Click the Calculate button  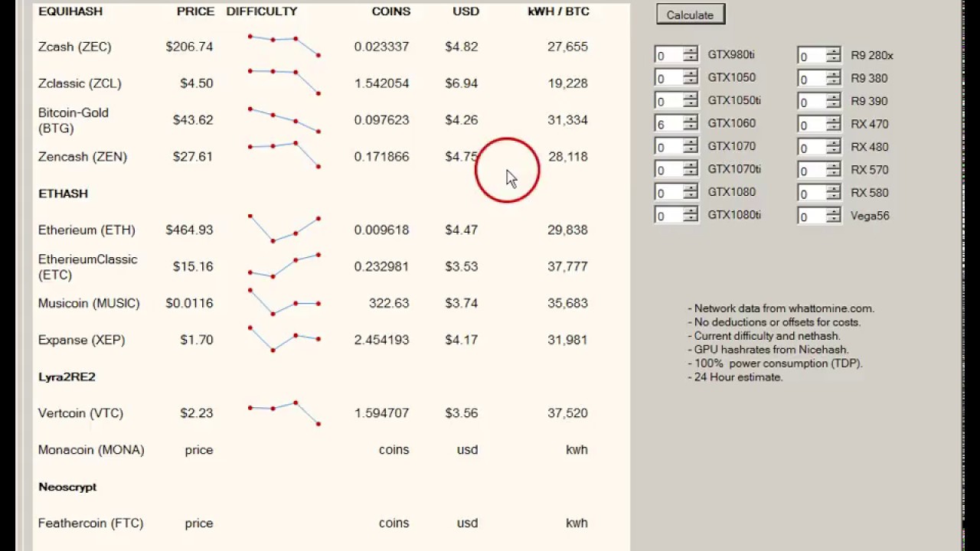690,15
